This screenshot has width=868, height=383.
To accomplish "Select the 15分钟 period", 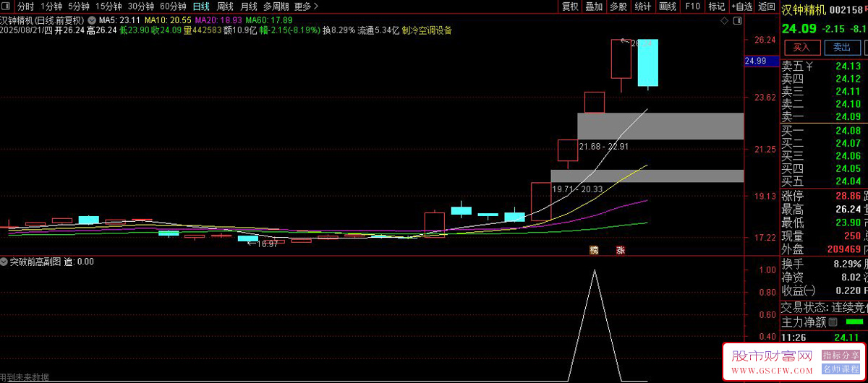I will click(x=109, y=7).
